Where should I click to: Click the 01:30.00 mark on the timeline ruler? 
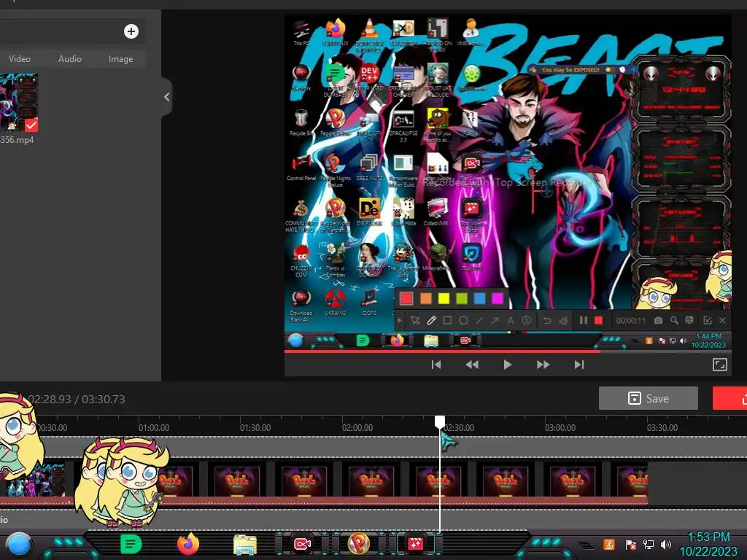(x=255, y=427)
